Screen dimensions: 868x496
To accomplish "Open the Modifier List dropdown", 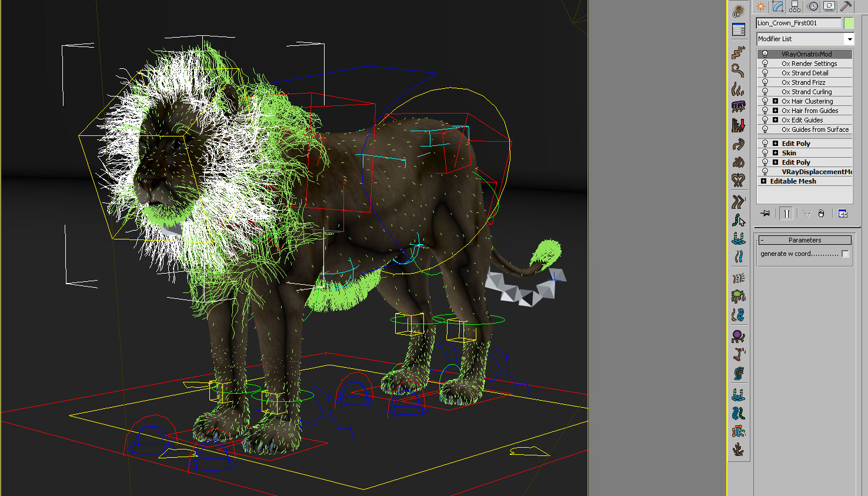I will [849, 39].
